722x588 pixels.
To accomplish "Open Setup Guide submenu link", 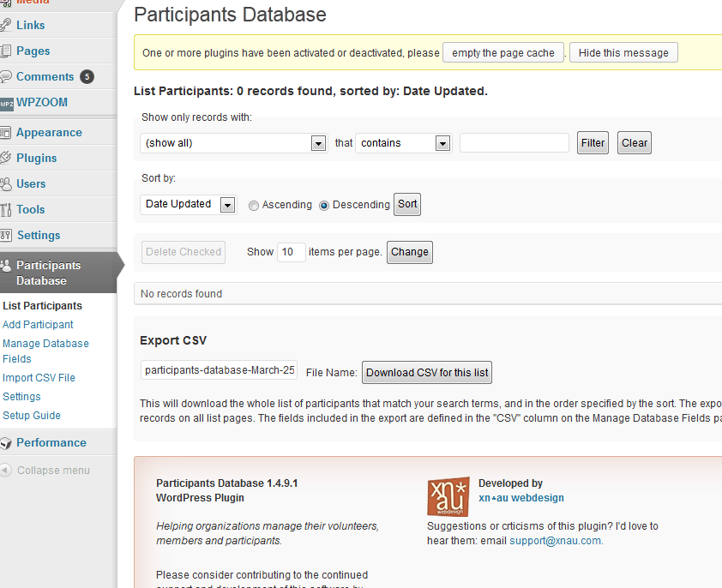I will point(32,416).
